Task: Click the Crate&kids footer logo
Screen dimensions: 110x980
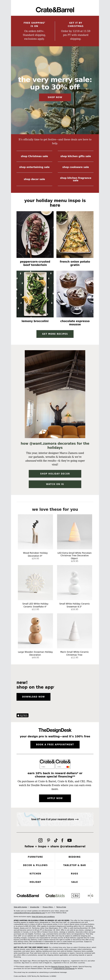Action: coord(55,896)
